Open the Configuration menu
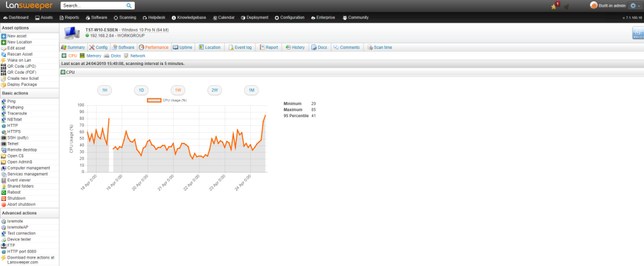 290,17
